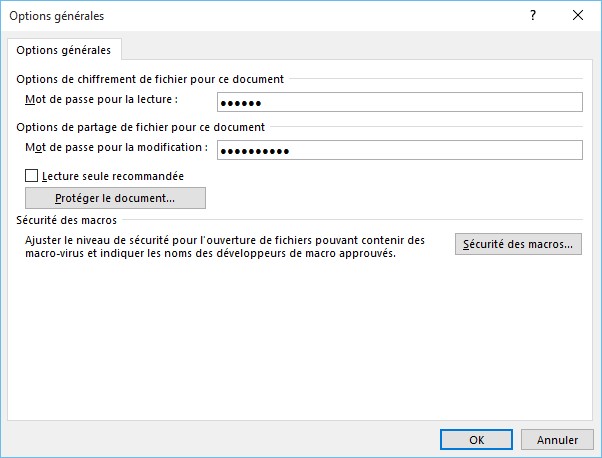Click the help question mark icon
The image size is (602, 458).
click(531, 15)
